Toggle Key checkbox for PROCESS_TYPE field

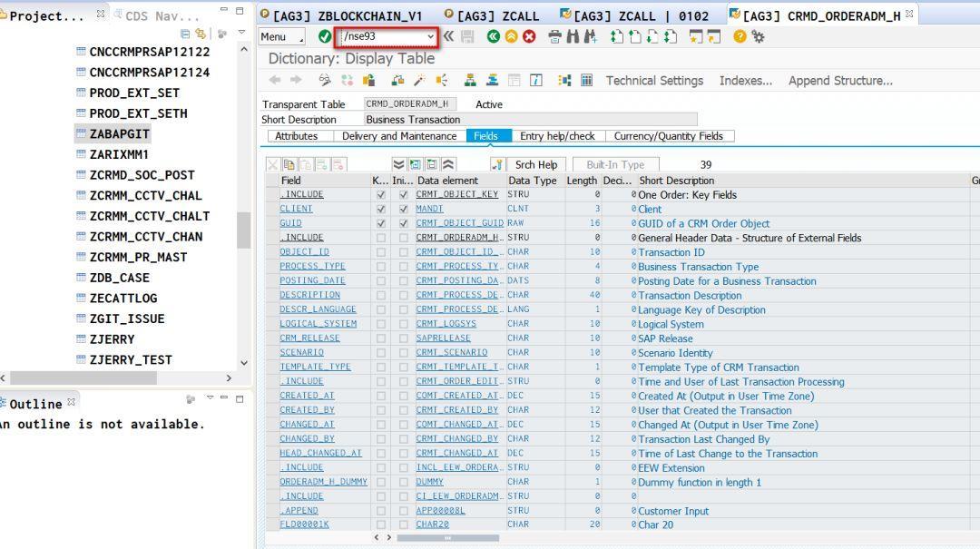tap(380, 267)
